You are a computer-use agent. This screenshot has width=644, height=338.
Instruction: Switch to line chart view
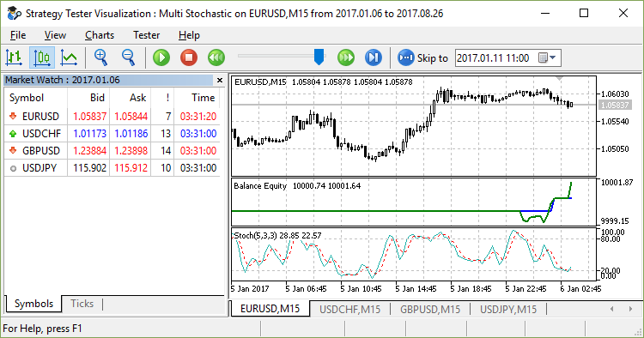tap(69, 57)
